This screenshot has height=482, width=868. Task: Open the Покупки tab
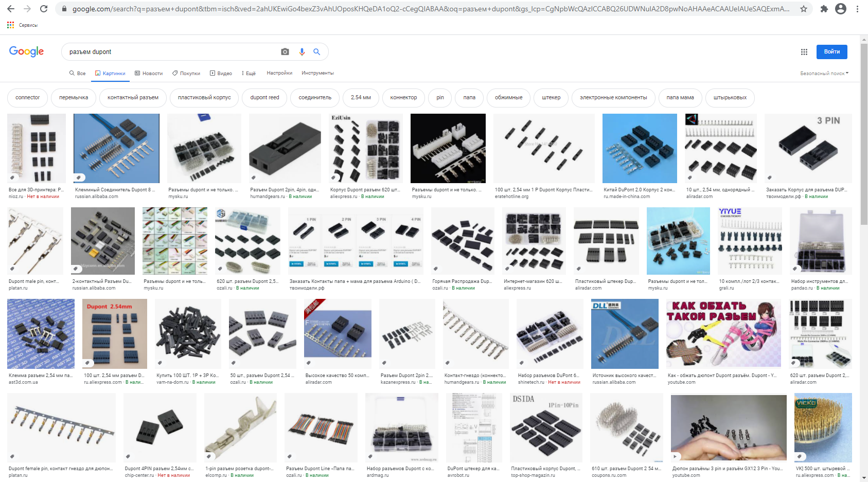pos(186,73)
